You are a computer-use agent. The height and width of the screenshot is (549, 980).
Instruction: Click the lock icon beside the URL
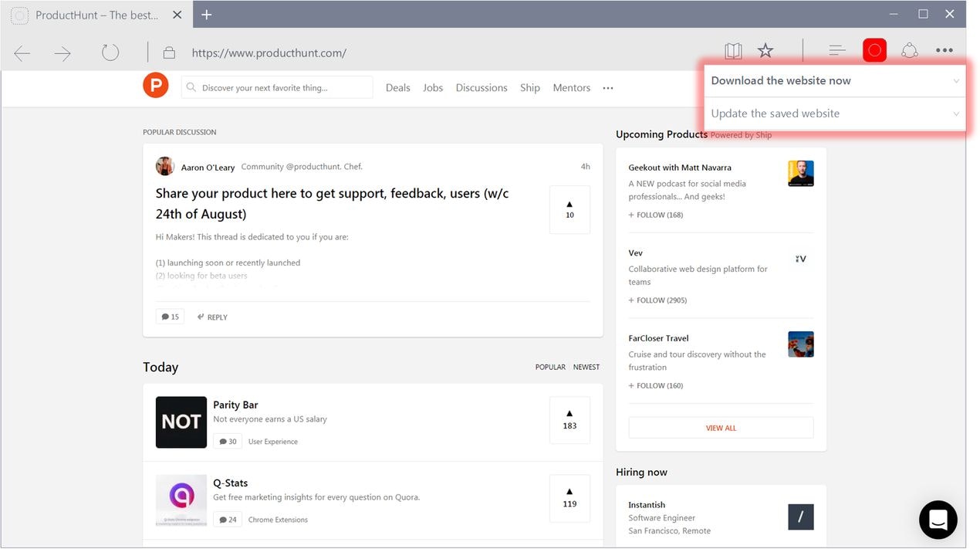pyautogui.click(x=169, y=53)
